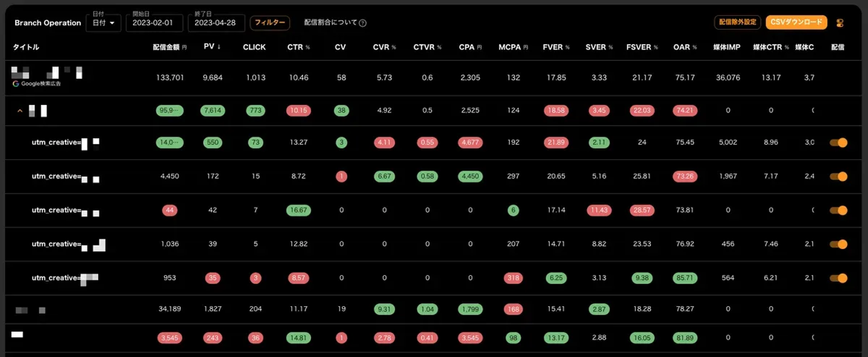Image resolution: width=868 pixels, height=357 pixels.
Task: Click the red 243 PV pill
Action: coord(213,338)
